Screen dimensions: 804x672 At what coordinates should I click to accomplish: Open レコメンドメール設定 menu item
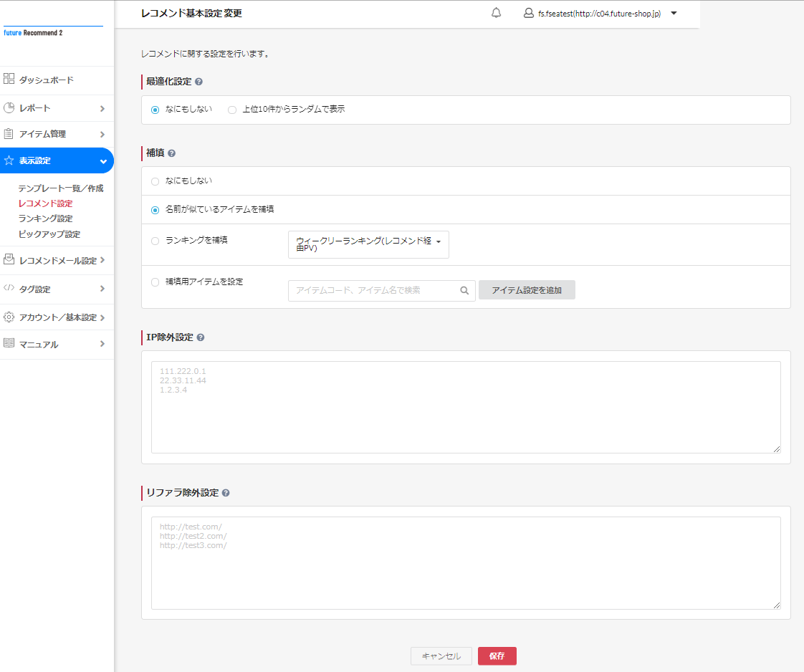[x=57, y=260]
